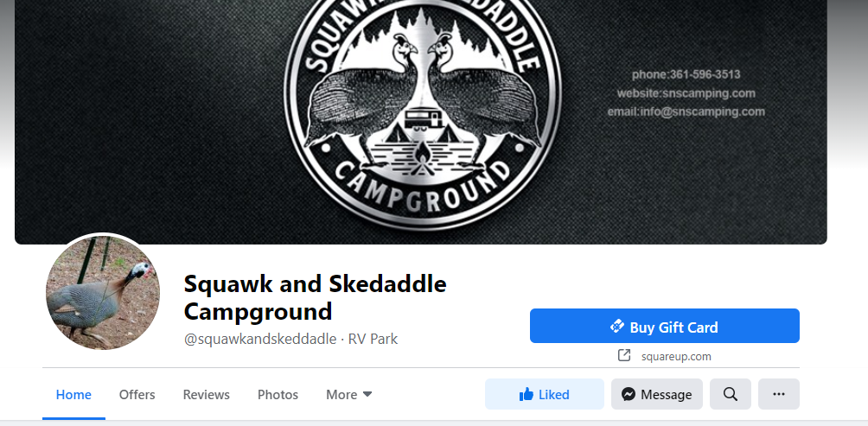Open the Reviews tab
Image resolution: width=868 pixels, height=426 pixels.
[206, 395]
